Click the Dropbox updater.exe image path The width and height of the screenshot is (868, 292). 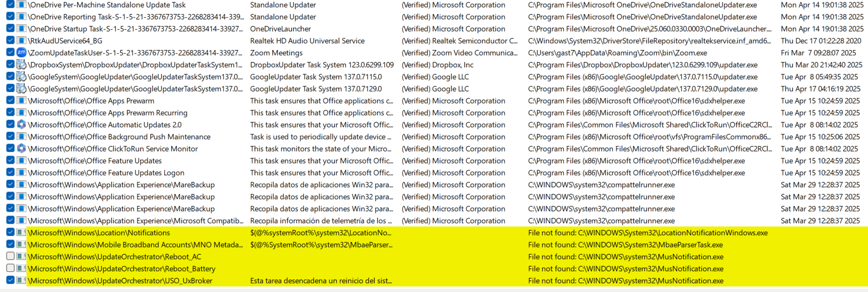click(x=643, y=65)
